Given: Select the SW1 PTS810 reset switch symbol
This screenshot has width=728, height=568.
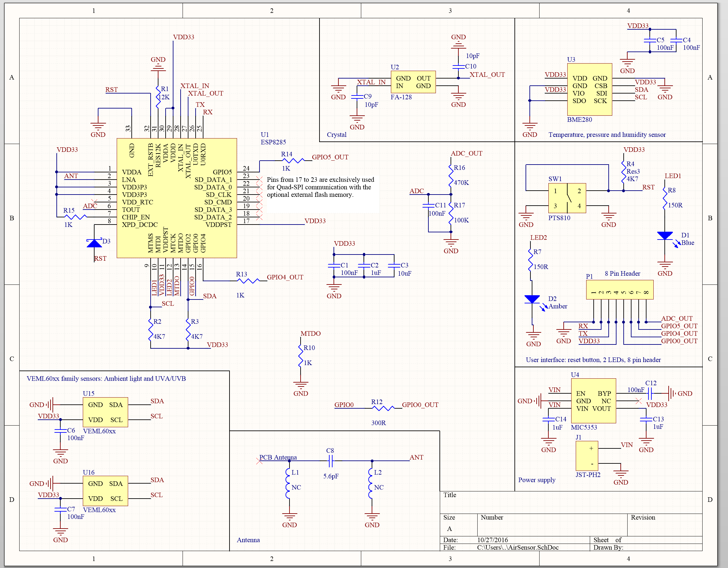Looking at the screenshot, I should pyautogui.click(x=567, y=198).
